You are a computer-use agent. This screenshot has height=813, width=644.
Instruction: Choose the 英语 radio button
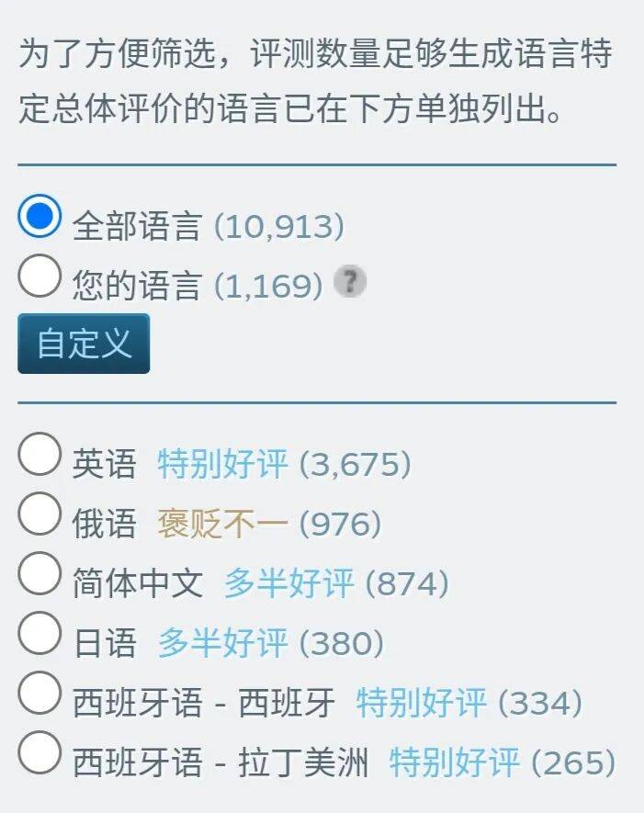[40, 456]
